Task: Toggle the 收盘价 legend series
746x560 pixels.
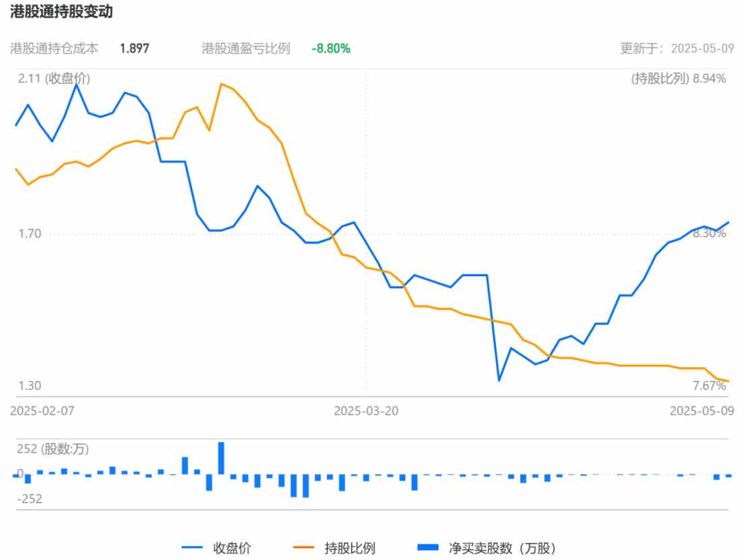Action: click(232, 548)
